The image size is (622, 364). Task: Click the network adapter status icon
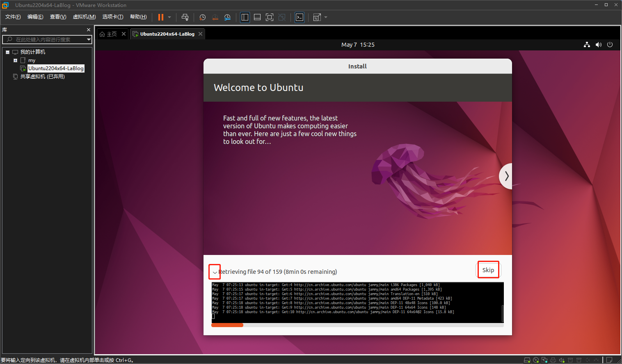(544, 360)
